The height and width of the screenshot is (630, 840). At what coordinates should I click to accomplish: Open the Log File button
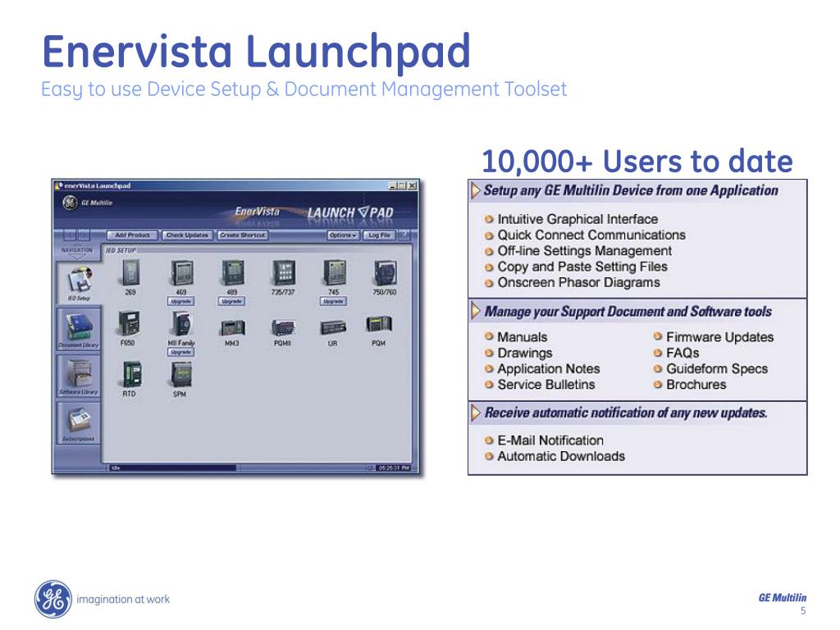(x=379, y=235)
